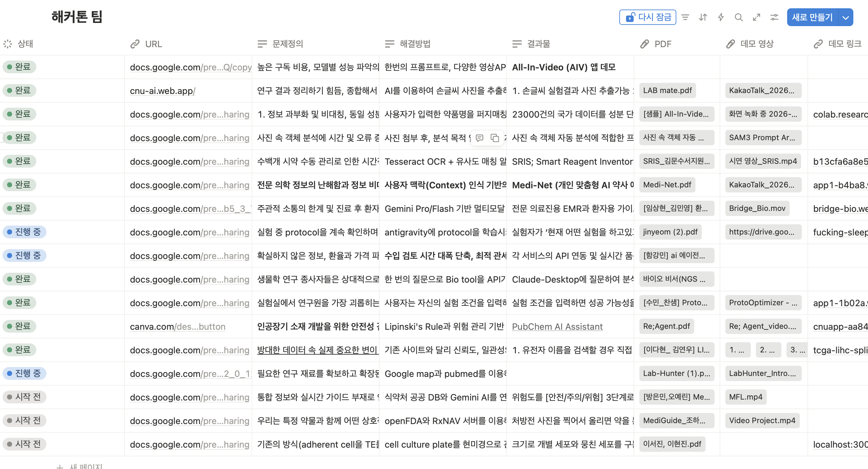The image size is (868, 469).
Task: Click the filter icon in toolbar
Action: 685,17
